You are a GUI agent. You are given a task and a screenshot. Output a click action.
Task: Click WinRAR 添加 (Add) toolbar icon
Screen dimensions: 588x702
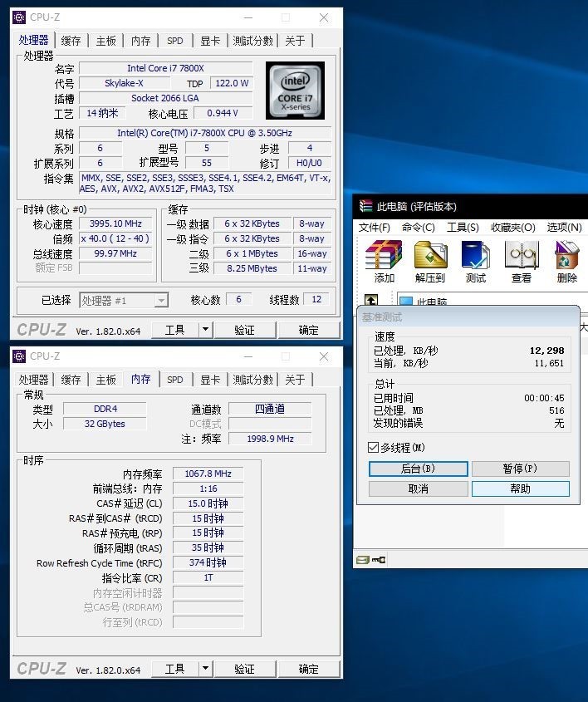[384, 262]
